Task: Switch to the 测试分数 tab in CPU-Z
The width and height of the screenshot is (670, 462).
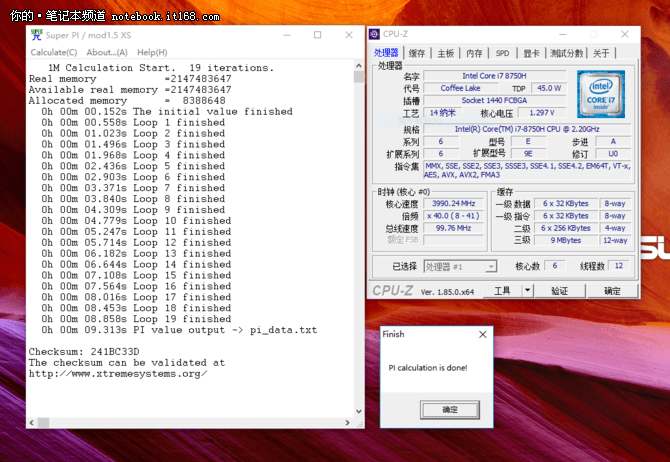Action: tap(566, 53)
